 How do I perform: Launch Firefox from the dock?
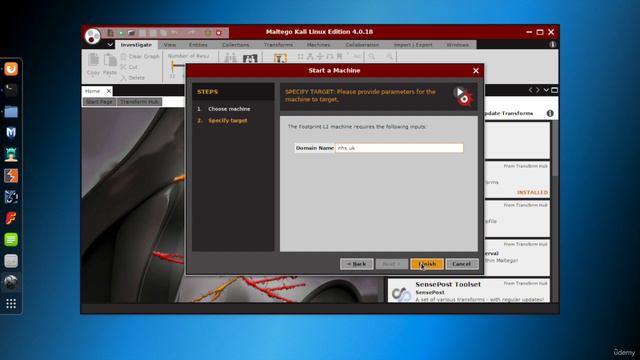[x=11, y=69]
